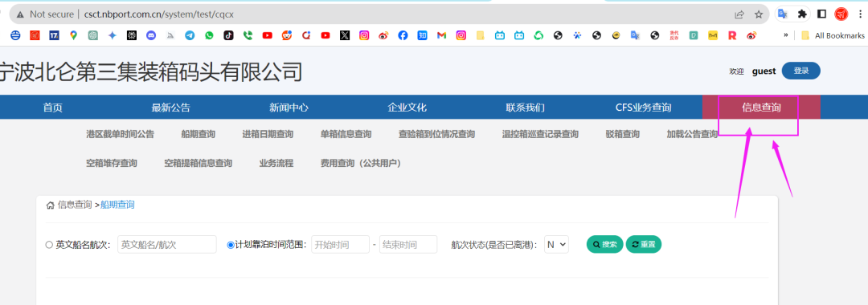Open the red R bookmark icon

click(732, 35)
